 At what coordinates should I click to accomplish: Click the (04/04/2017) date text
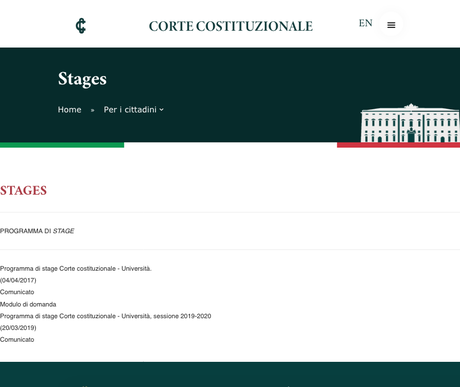(x=18, y=280)
